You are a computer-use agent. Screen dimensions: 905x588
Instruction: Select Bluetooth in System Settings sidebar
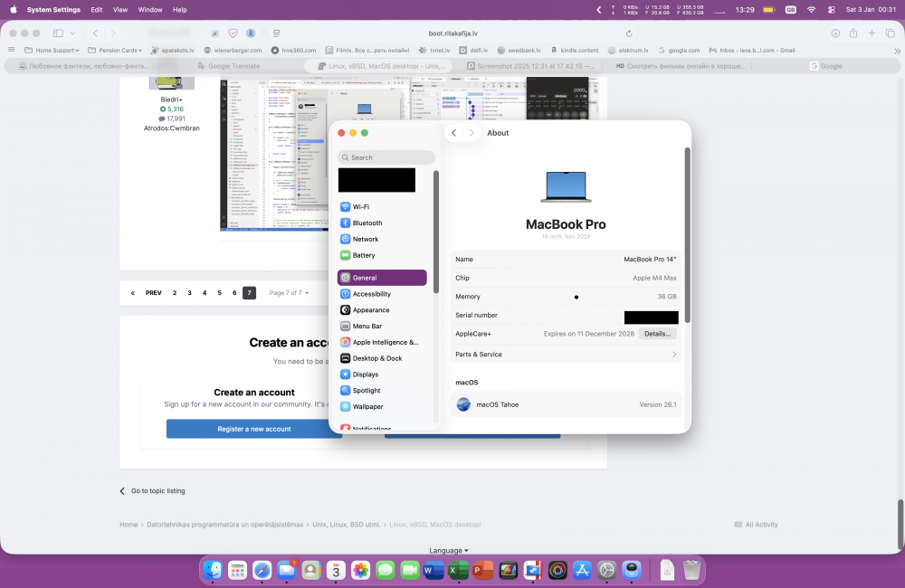[x=367, y=223]
